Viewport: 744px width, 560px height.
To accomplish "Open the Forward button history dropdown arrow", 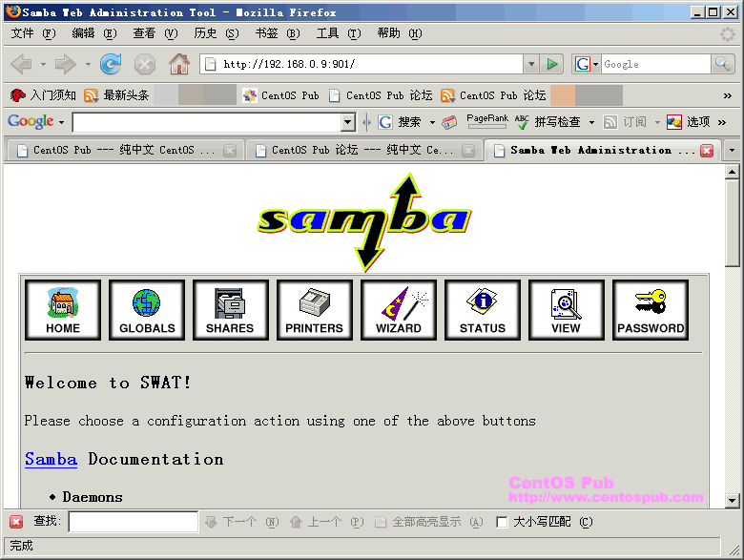I will pos(88,64).
